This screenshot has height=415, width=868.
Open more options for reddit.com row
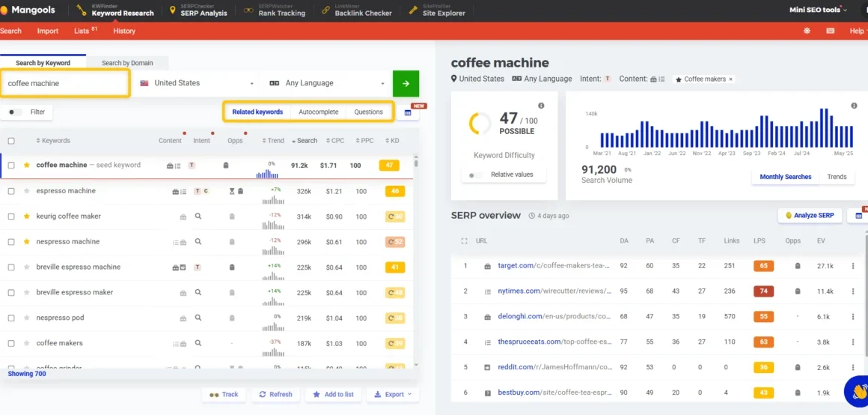[853, 367]
